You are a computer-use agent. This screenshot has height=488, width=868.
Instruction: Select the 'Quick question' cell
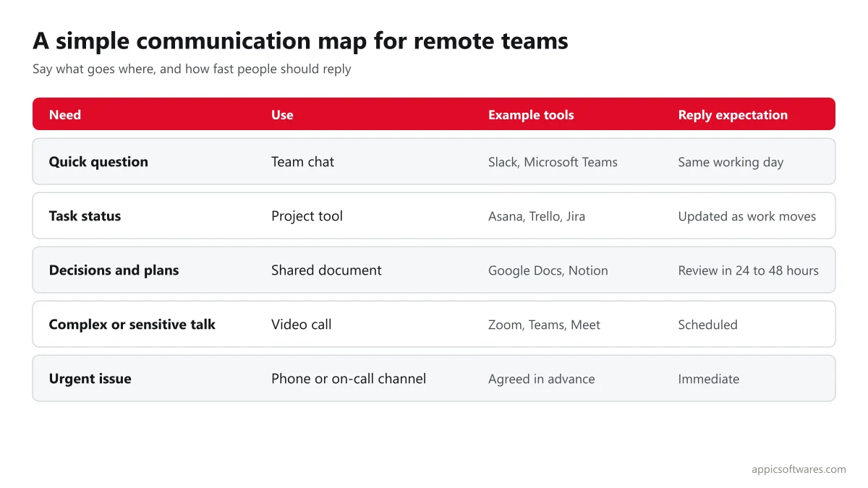click(98, 162)
